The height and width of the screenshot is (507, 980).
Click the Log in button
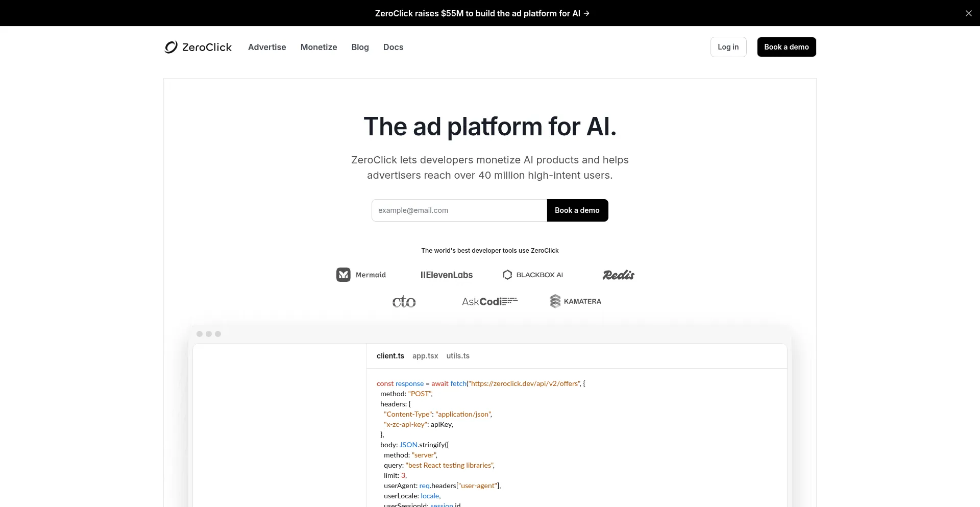(728, 47)
